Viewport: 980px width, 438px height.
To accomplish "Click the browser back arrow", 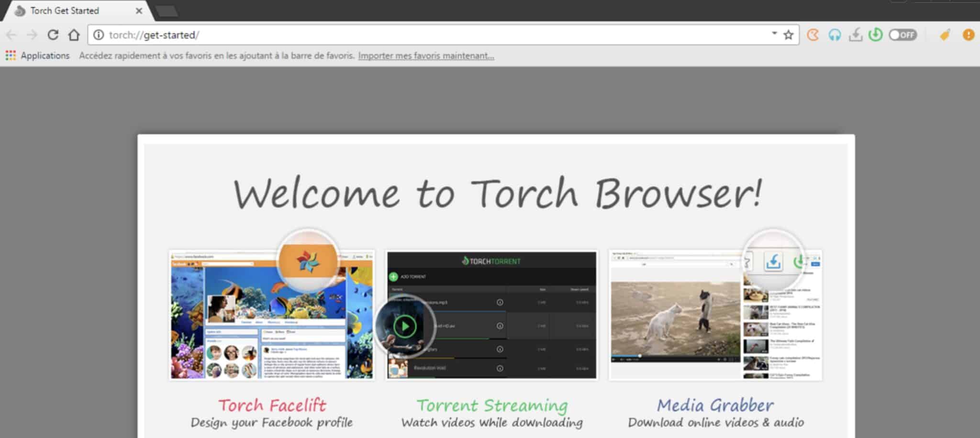I will tap(11, 35).
